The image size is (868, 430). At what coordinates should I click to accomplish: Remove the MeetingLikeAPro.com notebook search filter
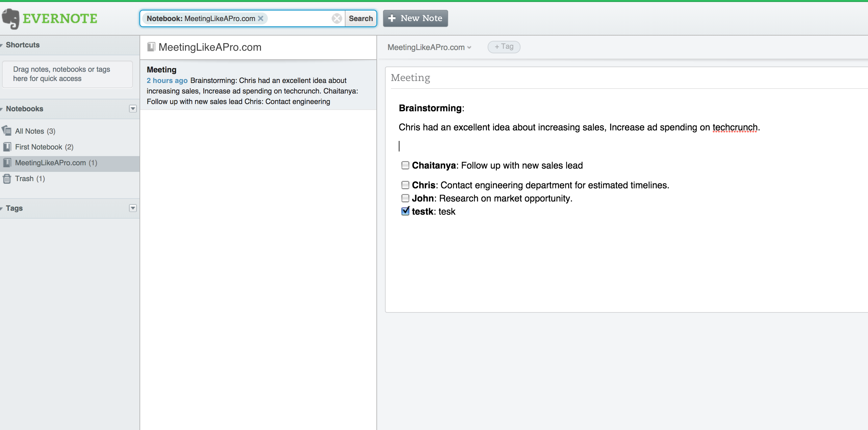click(261, 18)
